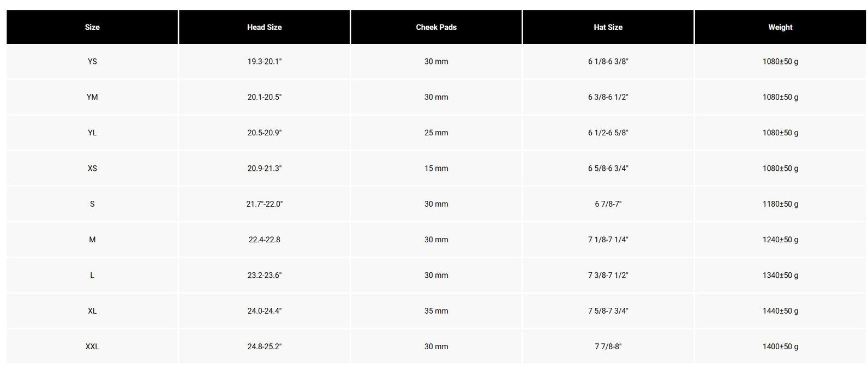Click the 15 mm cheek pads value
The image size is (868, 382).
(x=436, y=169)
